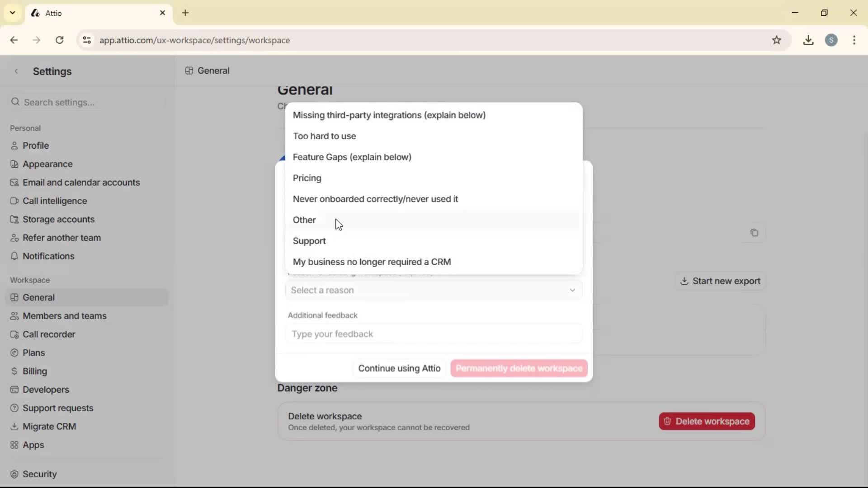Open Members and teams settings

(65, 316)
